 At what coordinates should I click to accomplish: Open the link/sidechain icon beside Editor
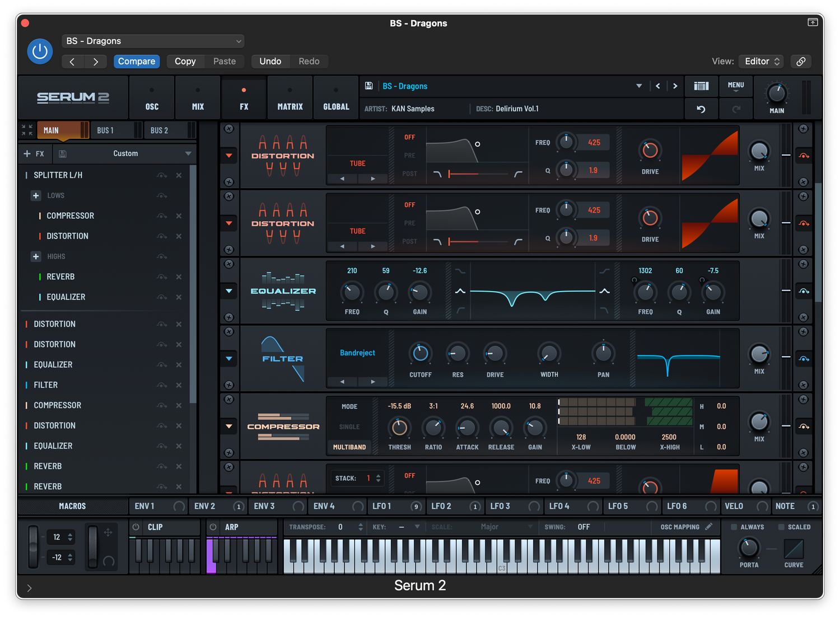[801, 62]
